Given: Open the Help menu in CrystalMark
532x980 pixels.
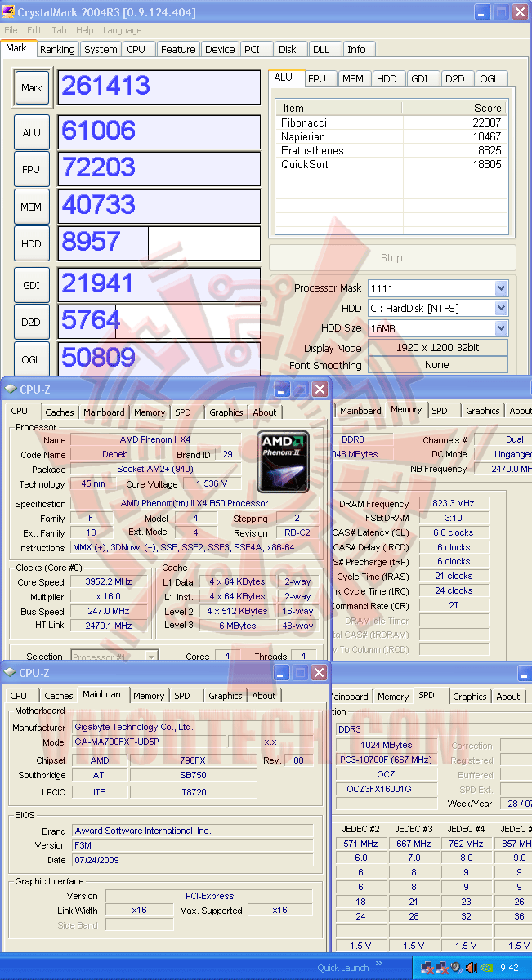Looking at the screenshot, I should point(84,30).
